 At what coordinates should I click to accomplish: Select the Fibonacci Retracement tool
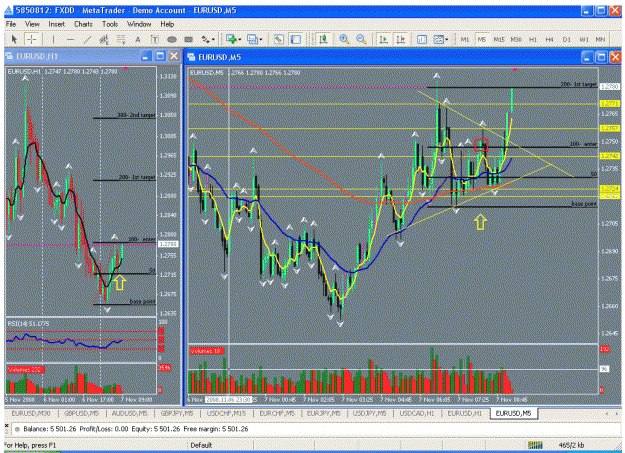click(x=121, y=39)
